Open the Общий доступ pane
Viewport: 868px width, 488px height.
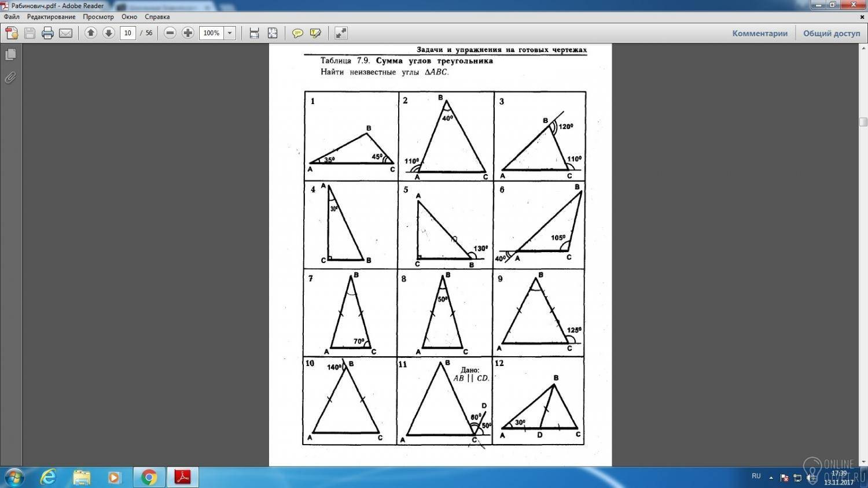(832, 33)
